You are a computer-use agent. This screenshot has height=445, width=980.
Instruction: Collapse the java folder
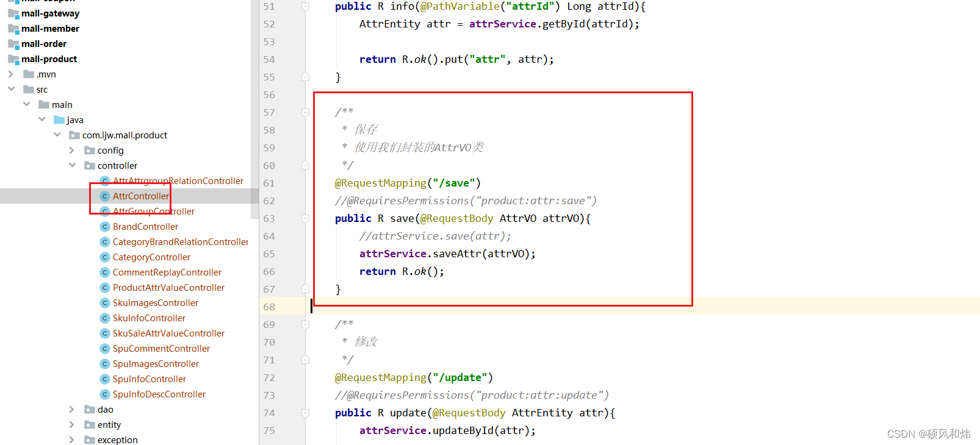tap(41, 119)
